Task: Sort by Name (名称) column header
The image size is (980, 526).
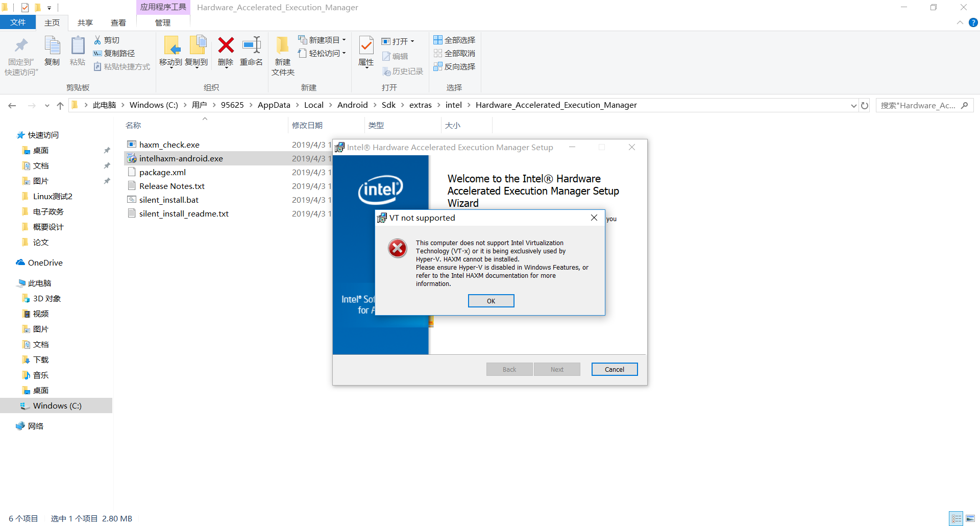Action: click(x=133, y=125)
